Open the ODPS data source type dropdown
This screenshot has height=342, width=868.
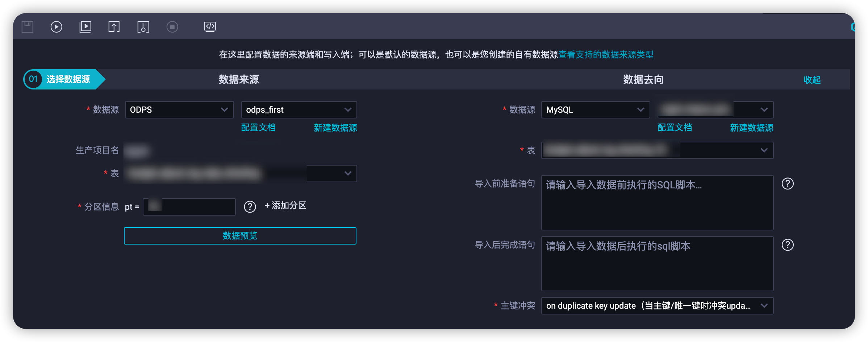(x=179, y=110)
